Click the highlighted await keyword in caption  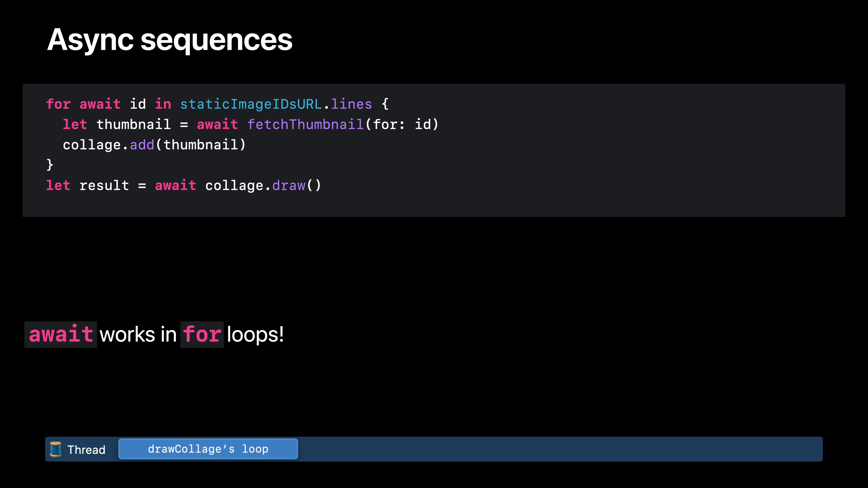pos(61,334)
